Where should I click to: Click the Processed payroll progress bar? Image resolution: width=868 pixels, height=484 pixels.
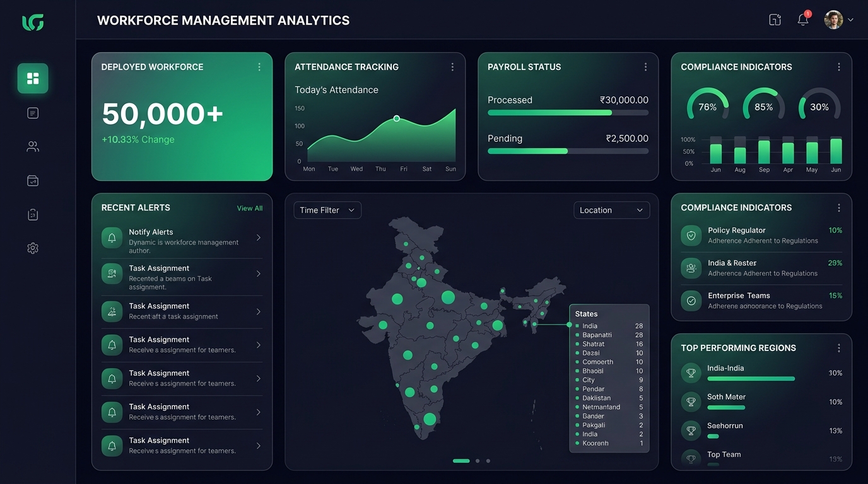point(568,113)
